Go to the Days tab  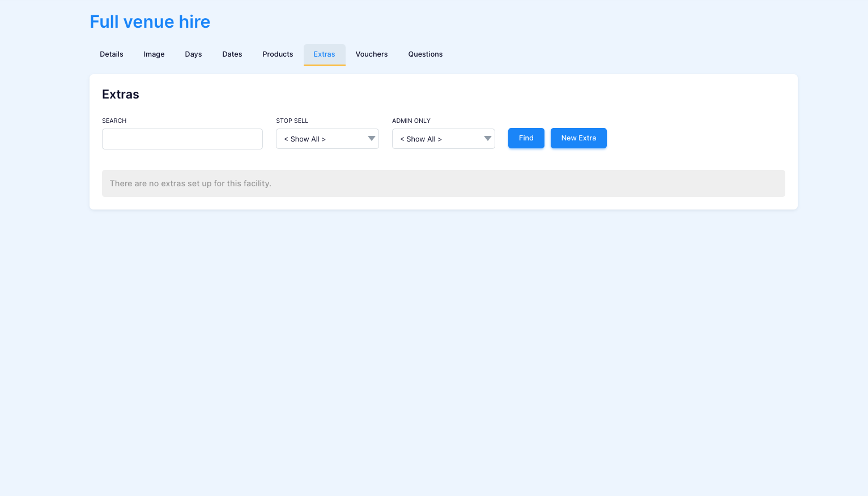(193, 54)
